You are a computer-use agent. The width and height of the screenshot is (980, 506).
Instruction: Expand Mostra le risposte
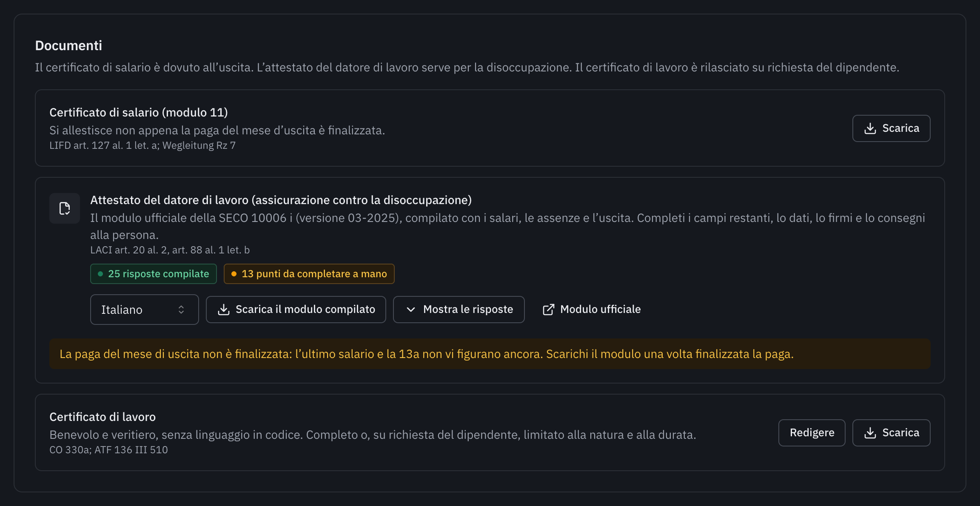tap(459, 310)
